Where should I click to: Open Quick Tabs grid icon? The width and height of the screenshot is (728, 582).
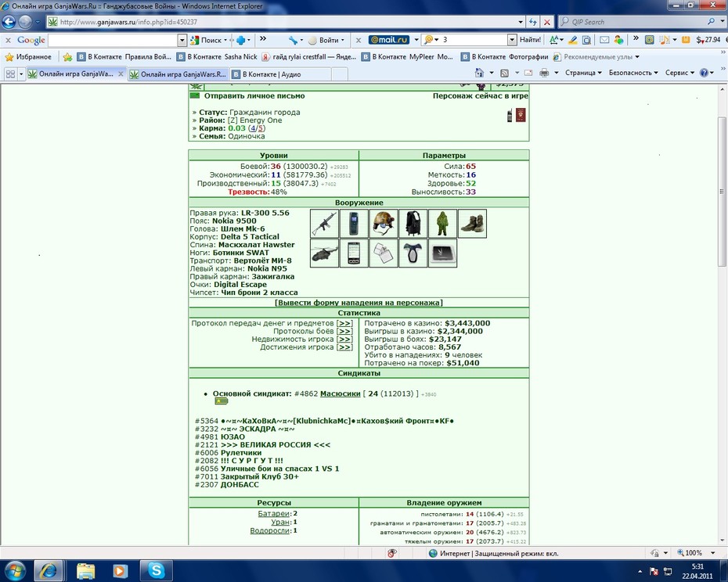(10, 74)
